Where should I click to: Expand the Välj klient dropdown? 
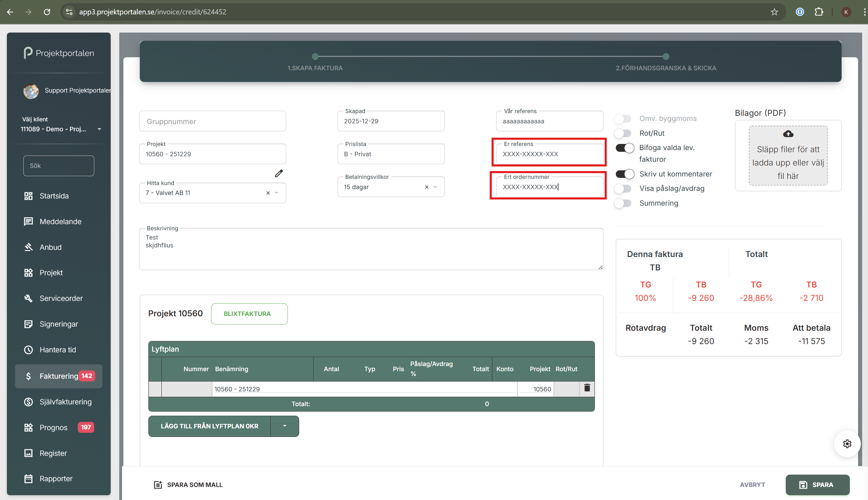pyautogui.click(x=99, y=130)
